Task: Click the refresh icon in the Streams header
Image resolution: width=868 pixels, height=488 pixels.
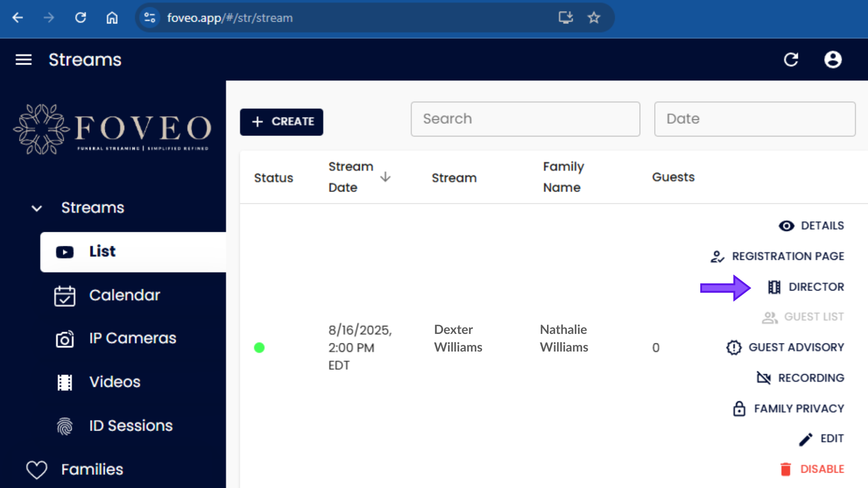Action: point(791,60)
